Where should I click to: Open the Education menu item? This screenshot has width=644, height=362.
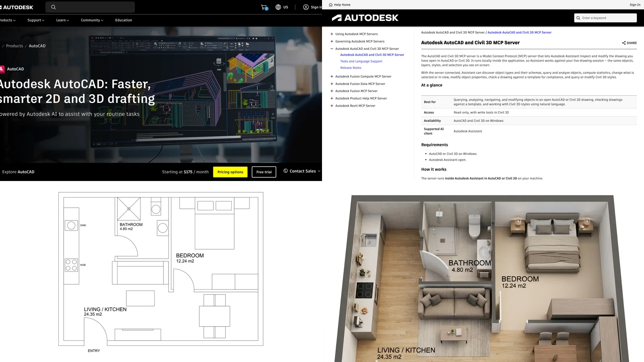(x=124, y=20)
